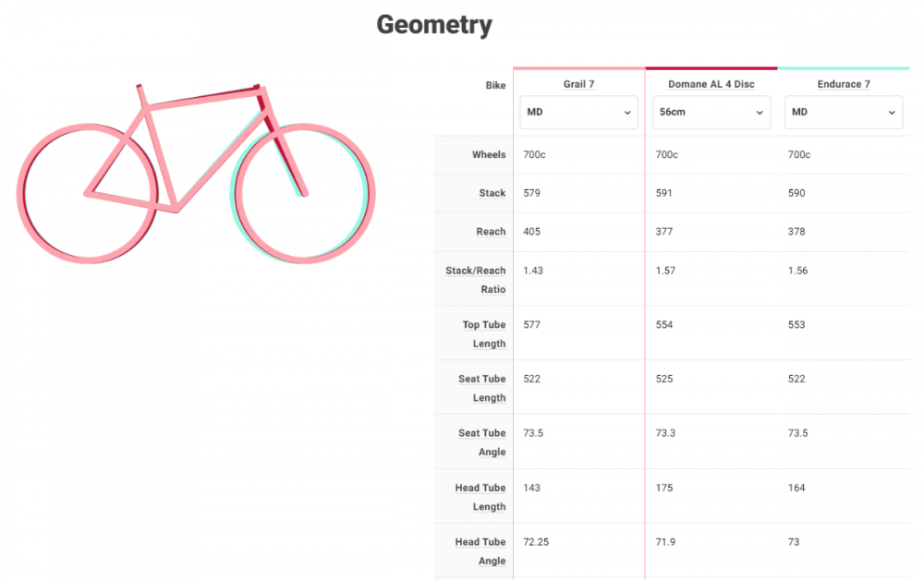This screenshot has height=580, width=924.
Task: Click the Wheels row label
Action: tap(489, 155)
